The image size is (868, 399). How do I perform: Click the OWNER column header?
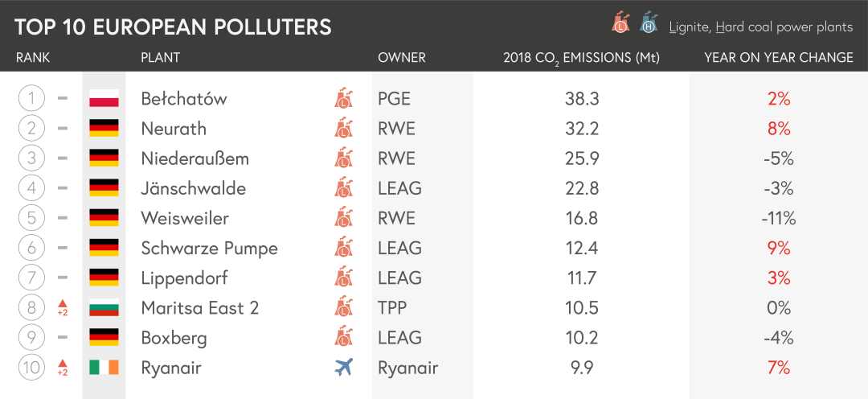401,58
